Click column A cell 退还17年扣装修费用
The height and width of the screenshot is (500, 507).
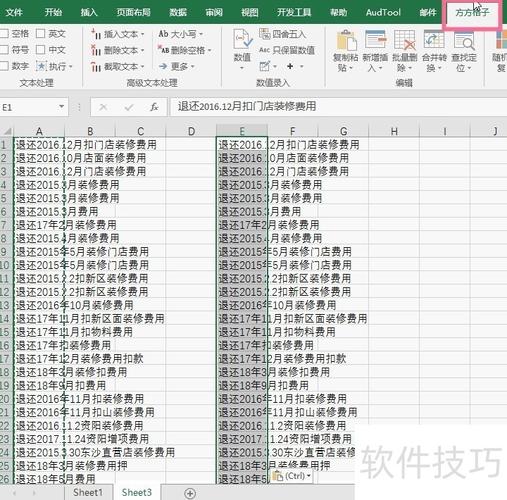[x=39, y=345]
